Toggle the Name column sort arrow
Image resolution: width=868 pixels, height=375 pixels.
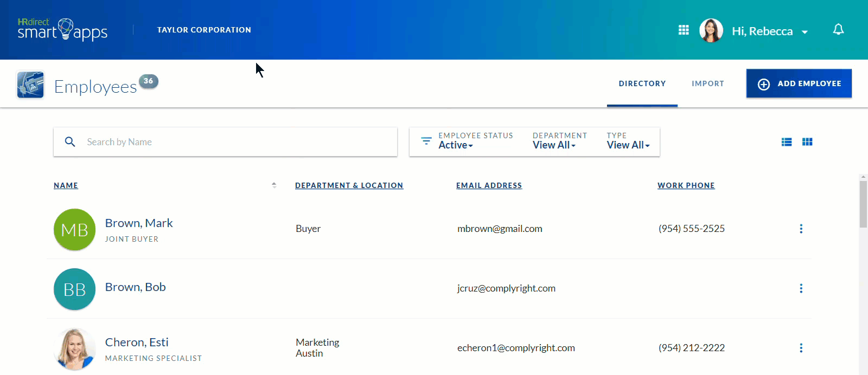(274, 185)
